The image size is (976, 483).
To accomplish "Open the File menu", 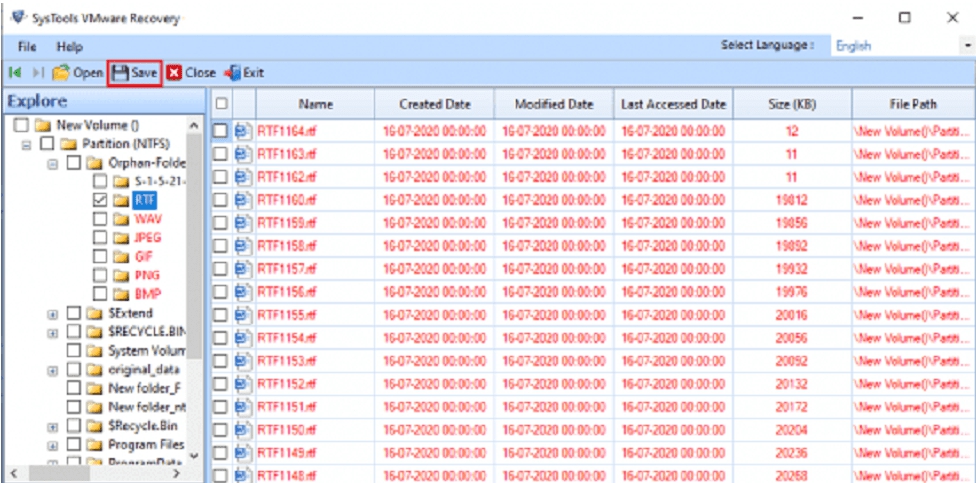I will pos(27,47).
